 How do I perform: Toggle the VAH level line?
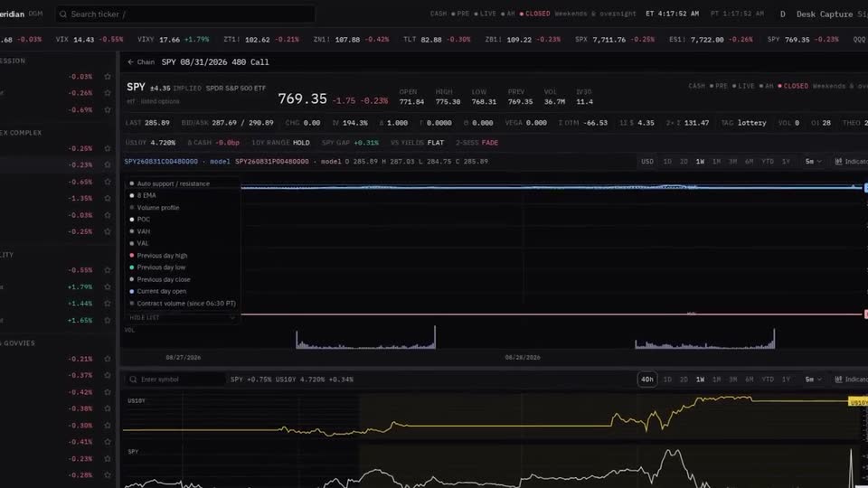[x=139, y=231]
